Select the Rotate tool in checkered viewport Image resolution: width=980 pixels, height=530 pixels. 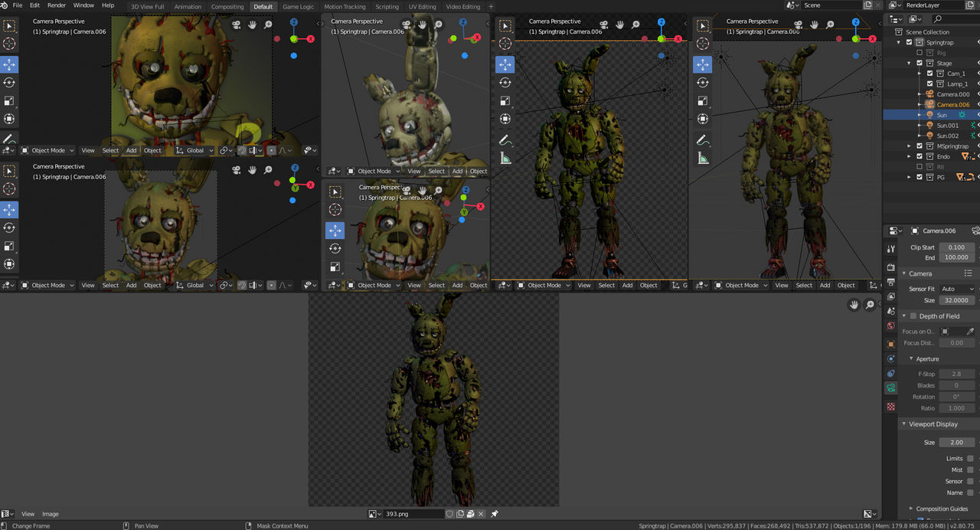pos(505,83)
